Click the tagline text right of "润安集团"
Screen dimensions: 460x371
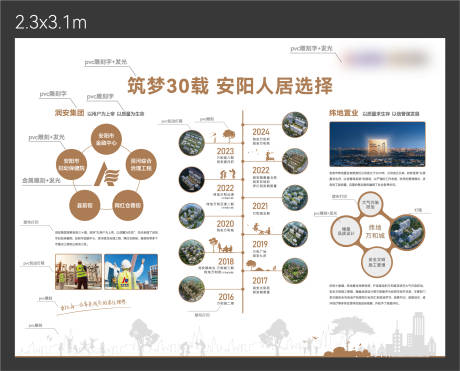[x=116, y=114]
